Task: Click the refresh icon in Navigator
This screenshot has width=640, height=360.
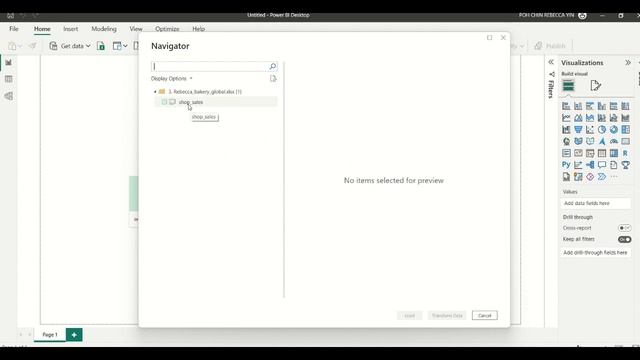Action: pos(273,78)
